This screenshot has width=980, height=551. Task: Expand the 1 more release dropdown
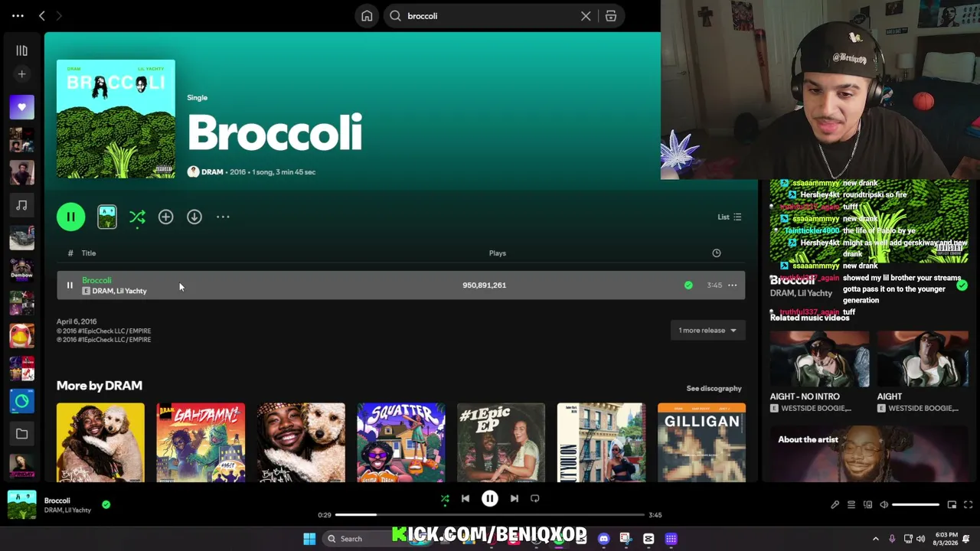click(x=707, y=331)
